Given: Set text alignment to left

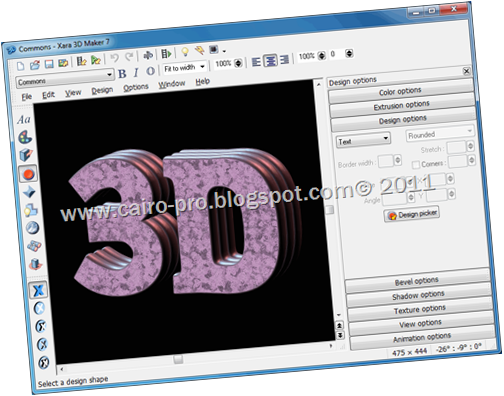Looking at the screenshot, I should [256, 62].
